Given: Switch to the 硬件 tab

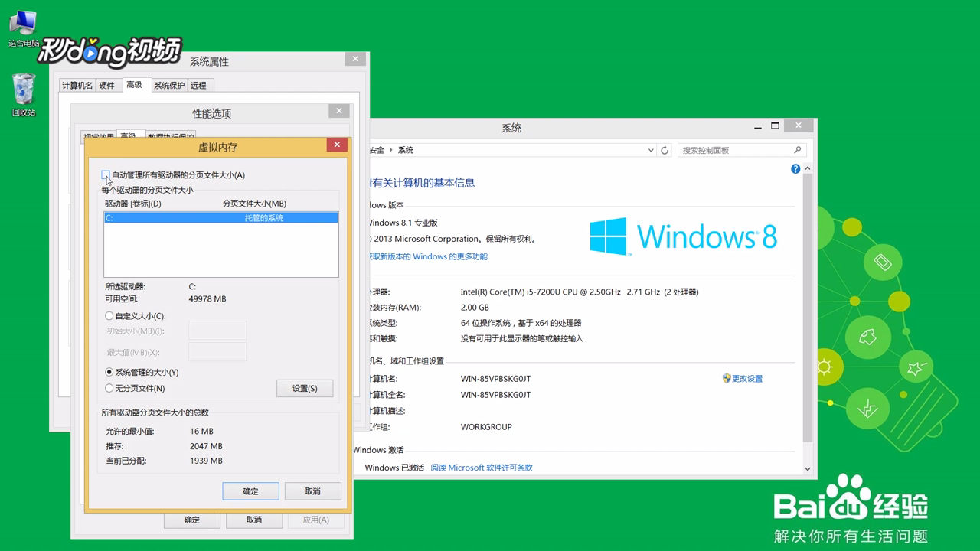Looking at the screenshot, I should 107,86.
